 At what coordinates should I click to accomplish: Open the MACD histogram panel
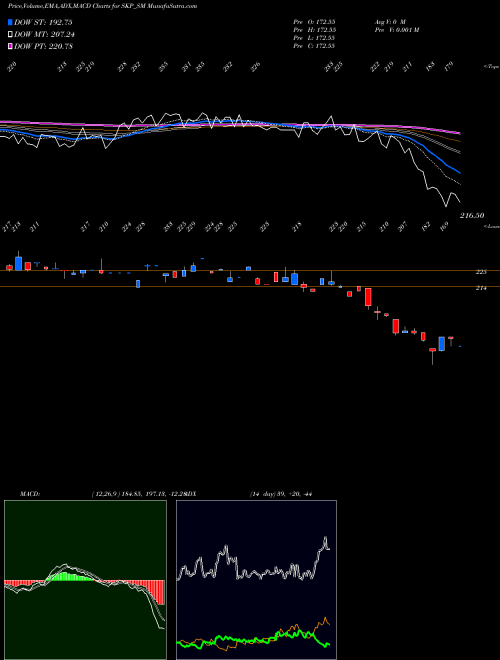pos(85,580)
